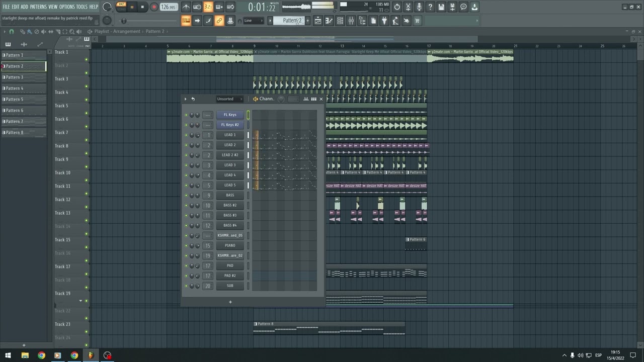Image resolution: width=644 pixels, height=362 pixels.
Task: Click the speech bubble project info icon
Action: [x=463, y=7]
